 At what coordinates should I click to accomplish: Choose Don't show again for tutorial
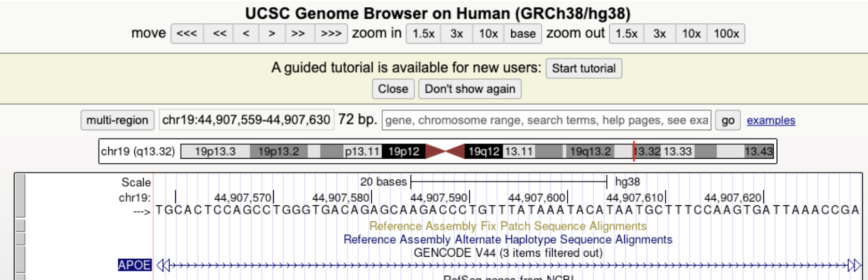point(470,89)
